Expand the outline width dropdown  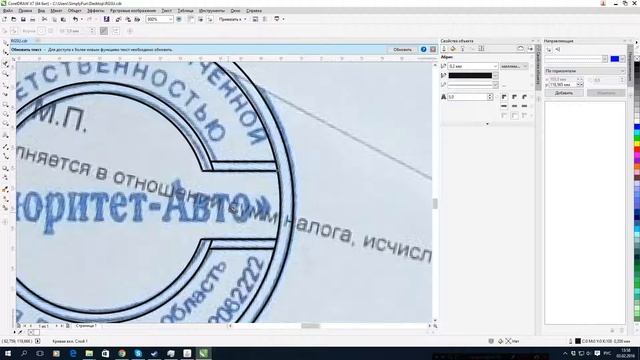click(495, 66)
